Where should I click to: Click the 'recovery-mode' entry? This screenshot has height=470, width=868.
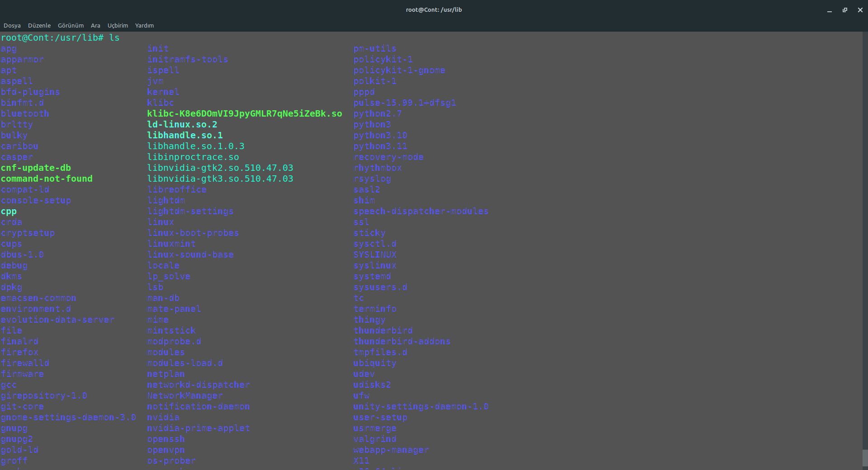click(x=388, y=157)
